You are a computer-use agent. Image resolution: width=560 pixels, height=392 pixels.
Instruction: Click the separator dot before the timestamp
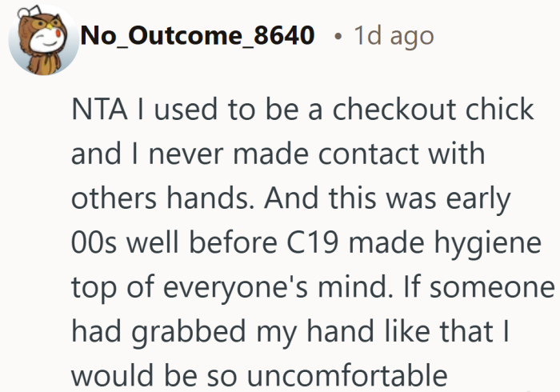[340, 37]
